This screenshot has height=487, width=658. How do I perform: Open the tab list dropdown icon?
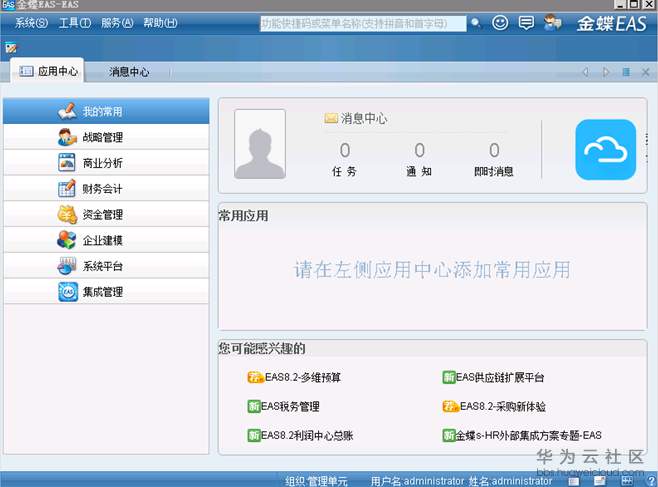pos(626,72)
